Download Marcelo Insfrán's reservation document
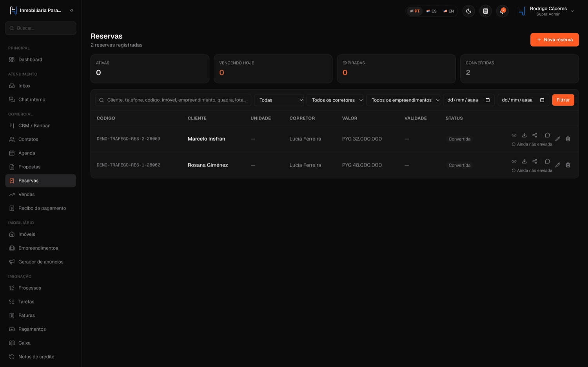This screenshot has height=367, width=588. click(x=524, y=135)
